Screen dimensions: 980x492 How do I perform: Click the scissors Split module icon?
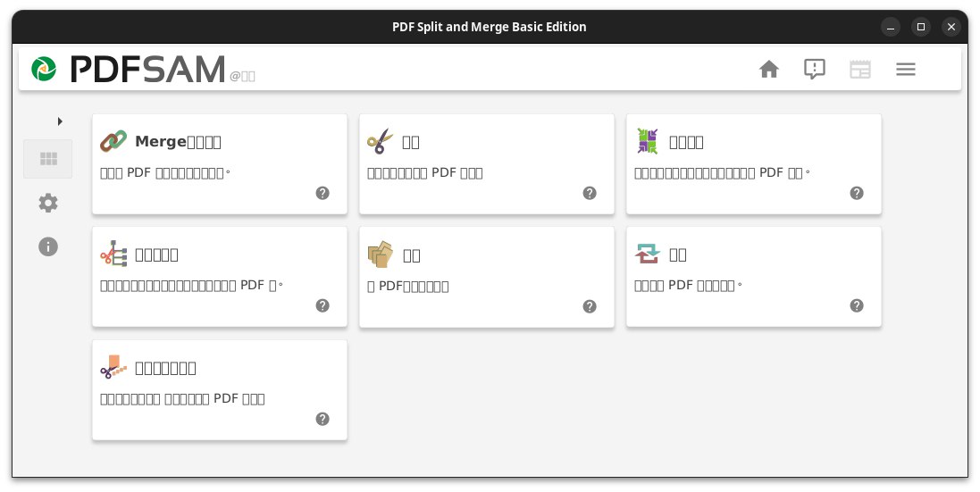click(x=380, y=141)
